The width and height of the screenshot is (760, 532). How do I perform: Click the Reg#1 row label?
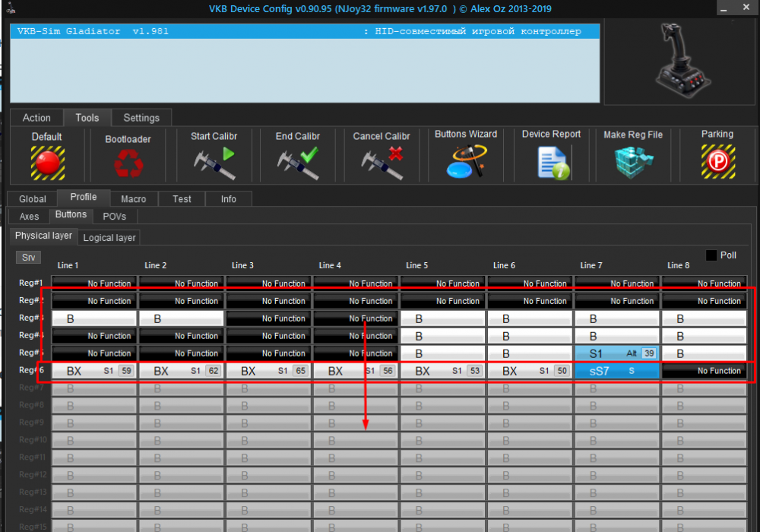click(31, 283)
